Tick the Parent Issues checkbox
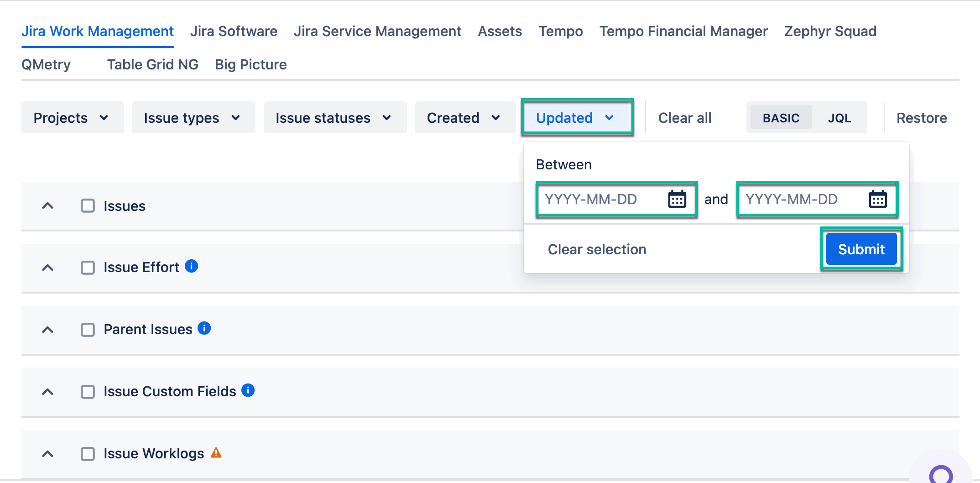 88,330
